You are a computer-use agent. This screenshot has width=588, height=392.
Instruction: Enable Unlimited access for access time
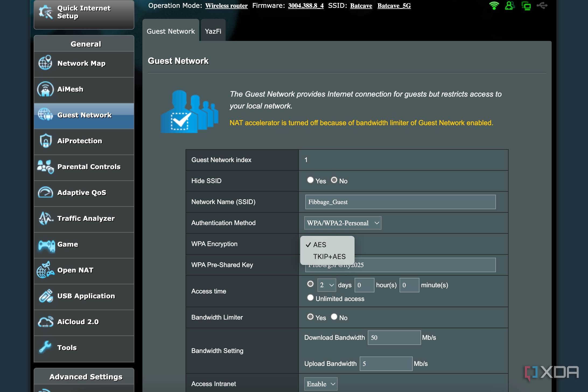coord(310,298)
